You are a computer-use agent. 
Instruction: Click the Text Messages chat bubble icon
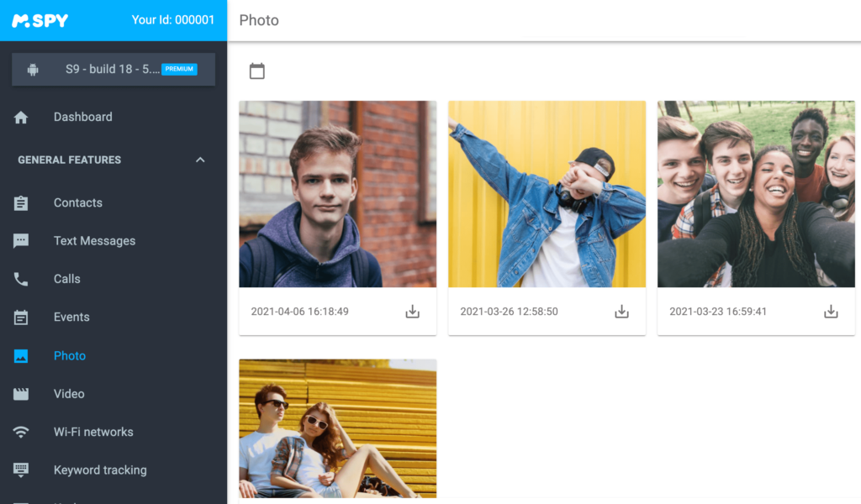pos(21,241)
